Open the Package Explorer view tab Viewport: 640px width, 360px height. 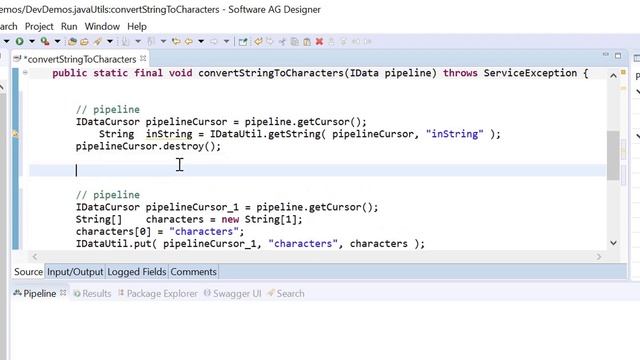pyautogui.click(x=158, y=293)
